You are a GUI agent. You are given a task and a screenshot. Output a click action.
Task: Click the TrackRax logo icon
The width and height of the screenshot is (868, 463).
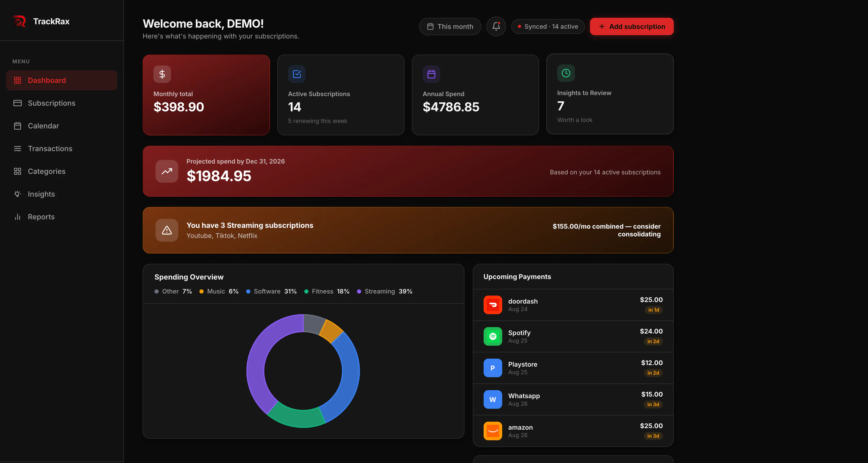[x=19, y=21]
